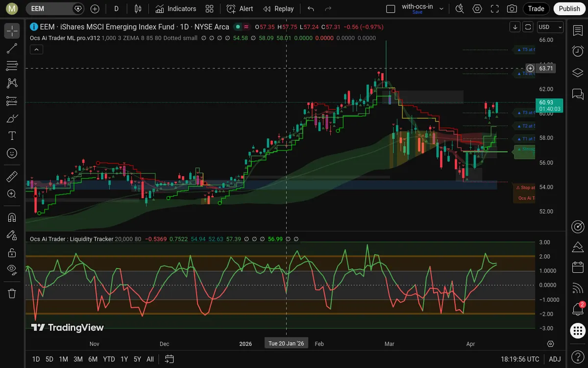Select the trend line drawing tool
Screen dimensions: 588x368
click(x=12, y=48)
